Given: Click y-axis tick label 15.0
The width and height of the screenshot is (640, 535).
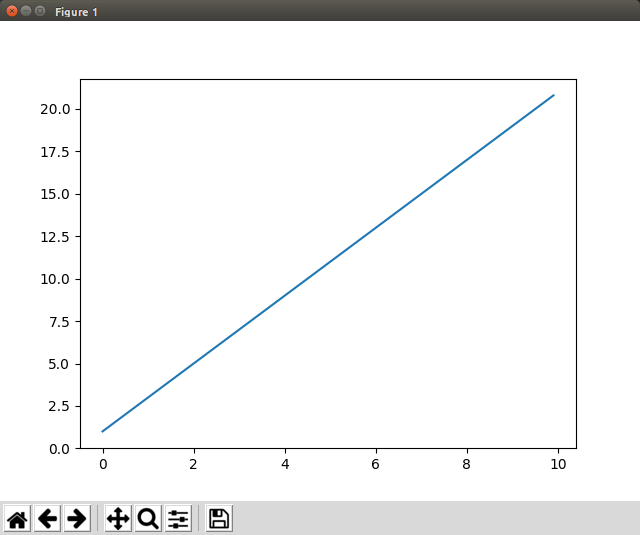Looking at the screenshot, I should click(55, 194).
